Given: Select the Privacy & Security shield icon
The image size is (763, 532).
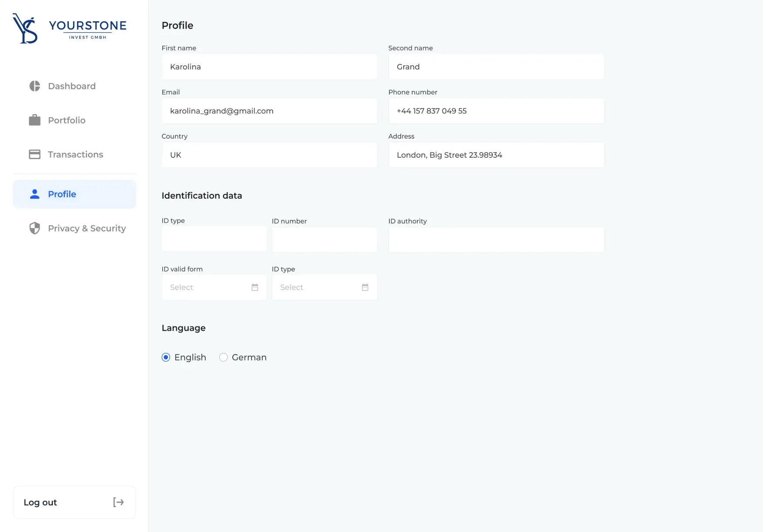Looking at the screenshot, I should click(x=34, y=228).
